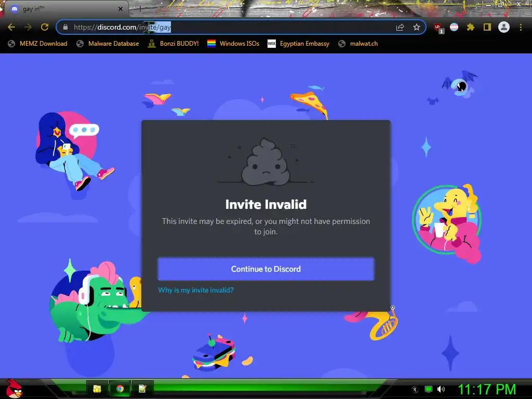The image size is (532, 399).
Task: Open the Notepad taskbar icon
Action: point(142,389)
